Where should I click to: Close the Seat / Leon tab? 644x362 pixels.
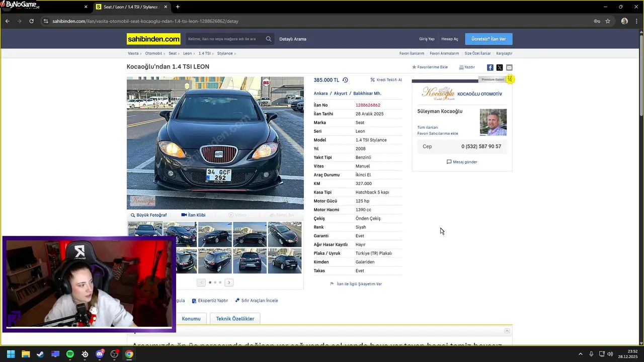pyautogui.click(x=166, y=7)
